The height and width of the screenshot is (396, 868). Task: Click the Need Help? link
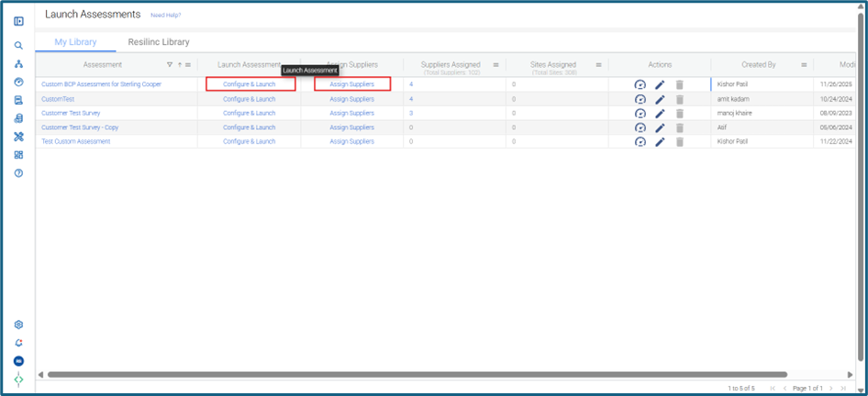coord(165,15)
